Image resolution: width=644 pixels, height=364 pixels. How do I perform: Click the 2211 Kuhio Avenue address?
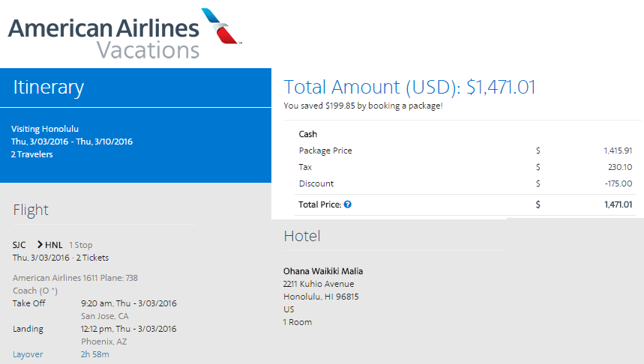coord(319,284)
